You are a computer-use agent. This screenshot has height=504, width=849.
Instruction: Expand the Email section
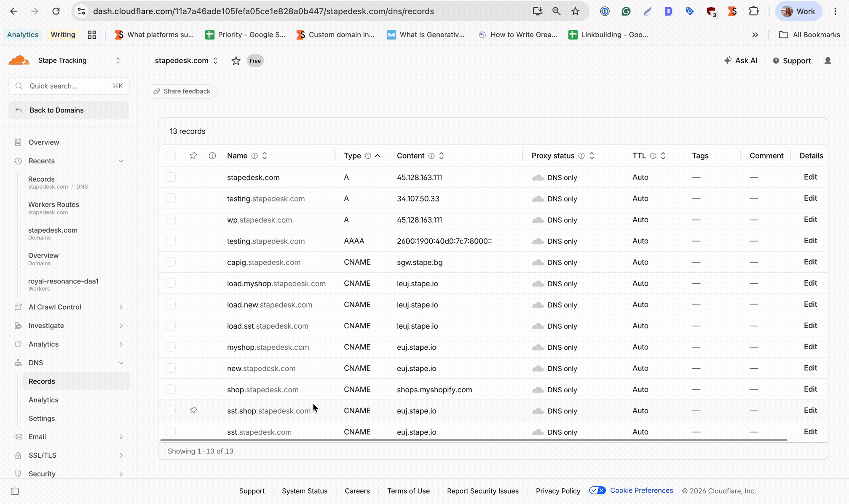click(x=121, y=437)
